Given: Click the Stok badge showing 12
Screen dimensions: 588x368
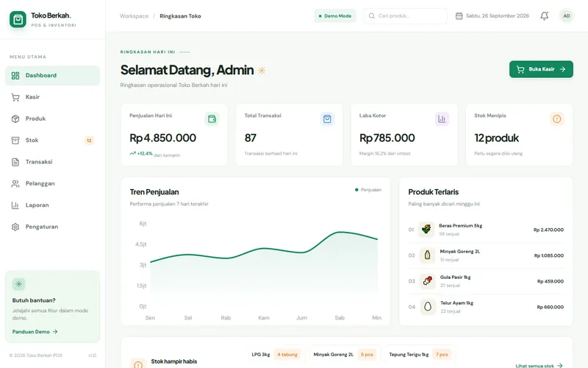Looking at the screenshot, I should 89,141.
